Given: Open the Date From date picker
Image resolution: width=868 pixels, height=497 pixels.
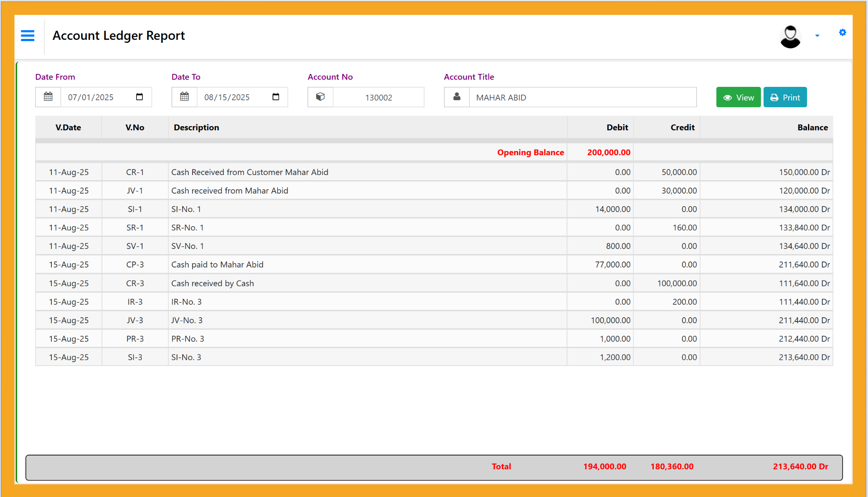Looking at the screenshot, I should pyautogui.click(x=139, y=97).
